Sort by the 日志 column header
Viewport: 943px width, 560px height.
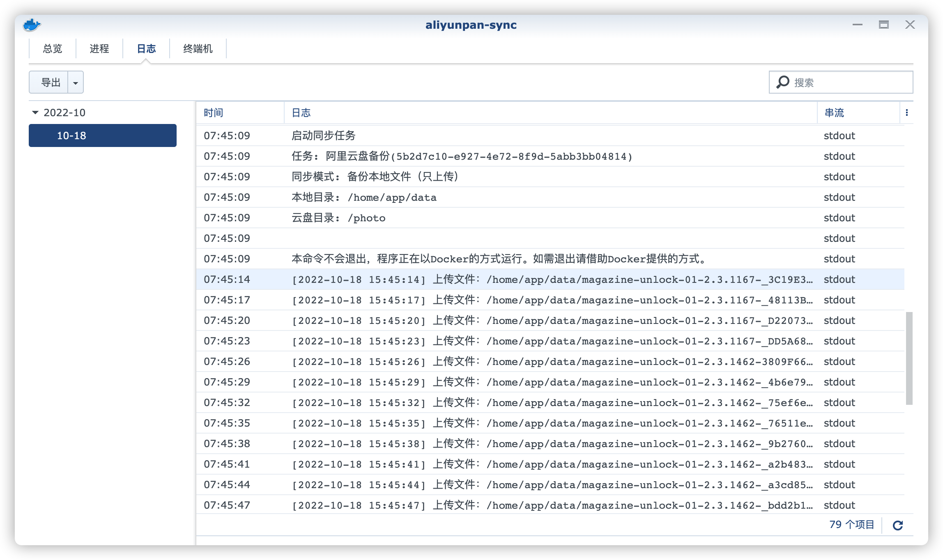[550, 112]
